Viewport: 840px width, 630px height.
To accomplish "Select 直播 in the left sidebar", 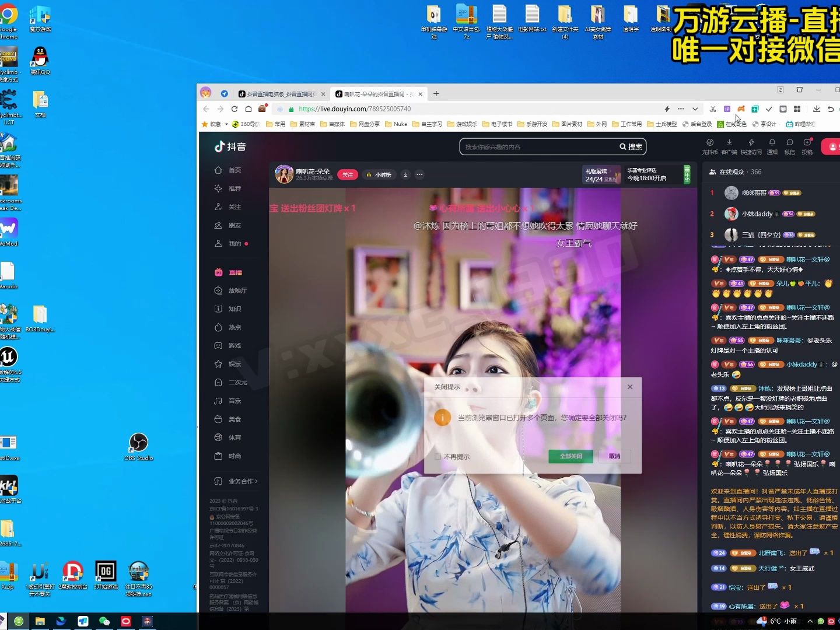I will click(x=228, y=272).
